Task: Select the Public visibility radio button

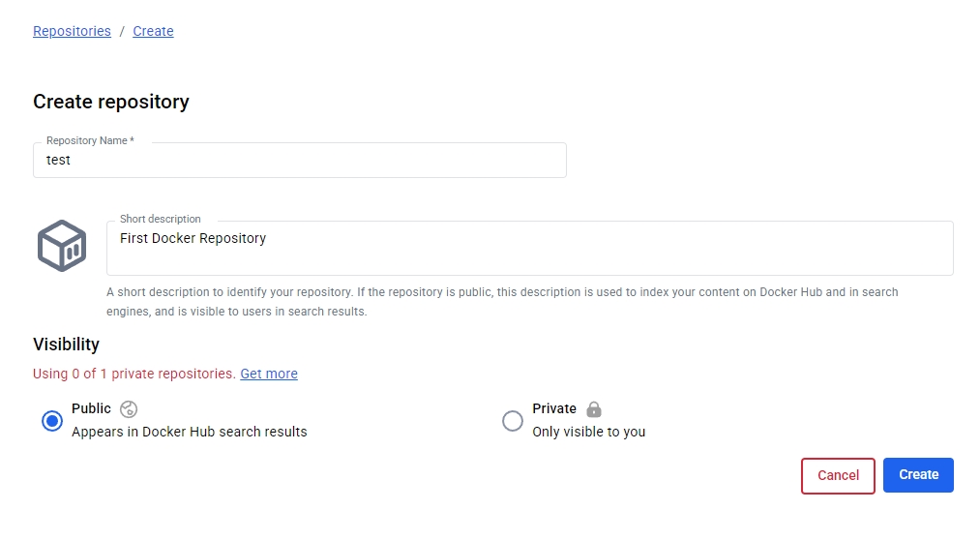Action: click(52, 421)
